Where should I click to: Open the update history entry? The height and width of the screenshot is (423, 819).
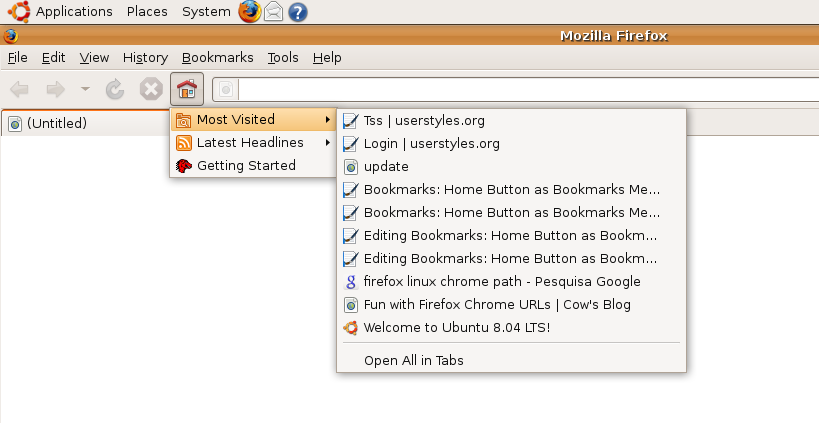[x=511, y=167]
